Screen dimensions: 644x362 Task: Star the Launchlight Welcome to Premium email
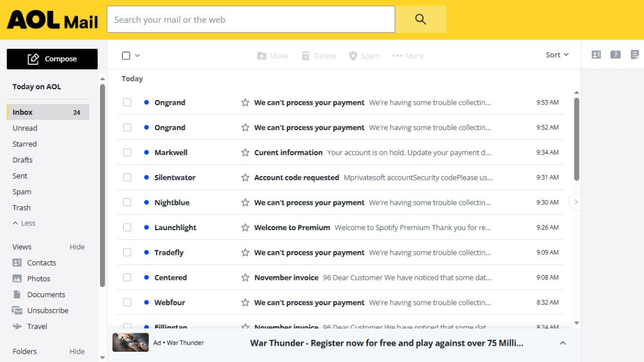point(245,228)
